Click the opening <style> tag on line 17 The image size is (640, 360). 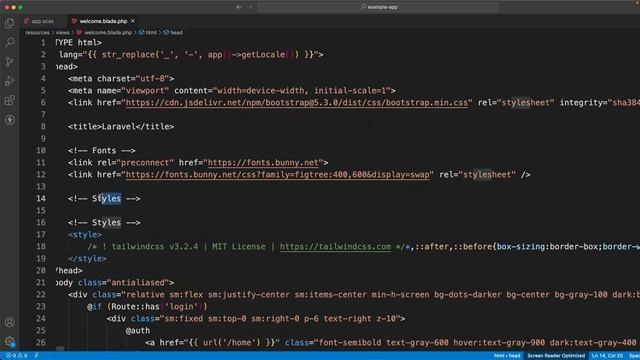[x=85, y=235]
